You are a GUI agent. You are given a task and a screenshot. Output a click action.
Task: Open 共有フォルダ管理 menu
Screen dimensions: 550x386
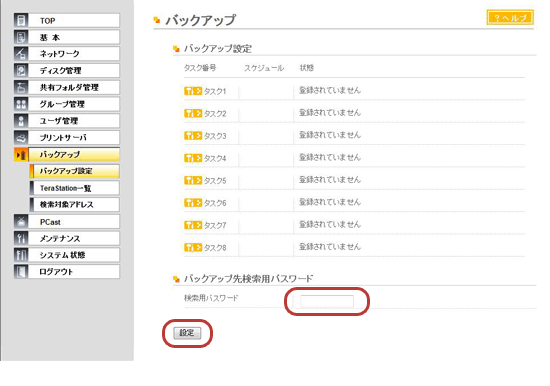pyautogui.click(x=74, y=87)
